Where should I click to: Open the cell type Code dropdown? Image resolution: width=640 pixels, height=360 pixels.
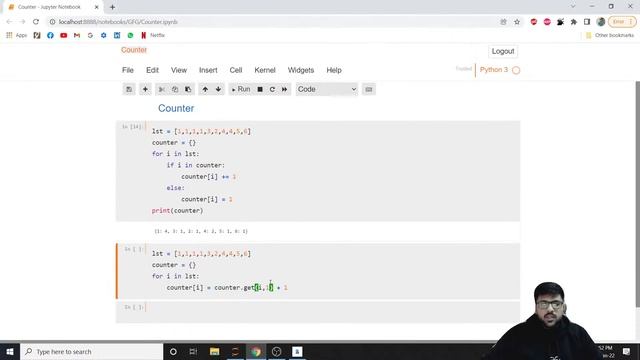tap(327, 89)
